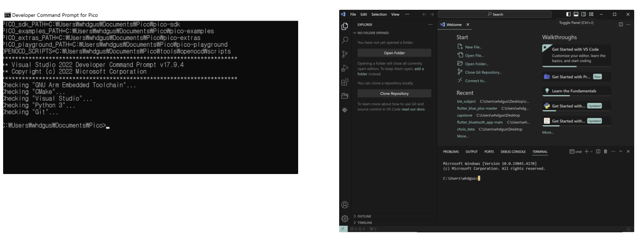Click the Search command center box

[x=495, y=14]
